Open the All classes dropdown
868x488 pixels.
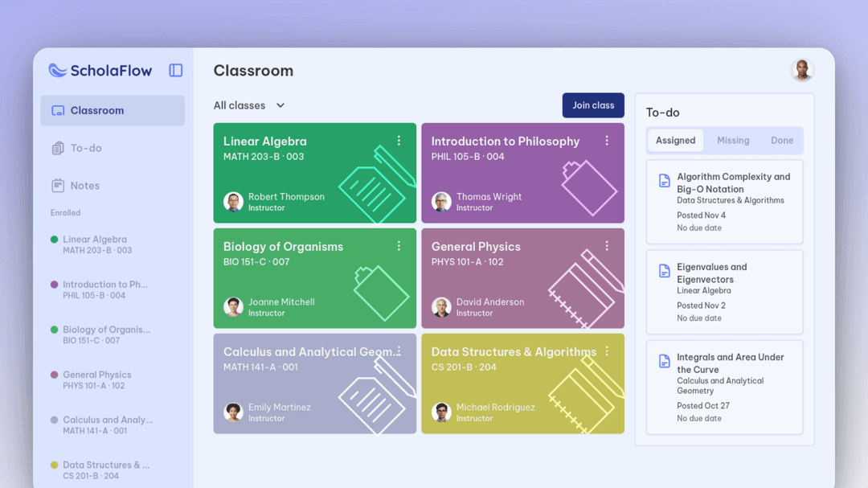tap(248, 105)
